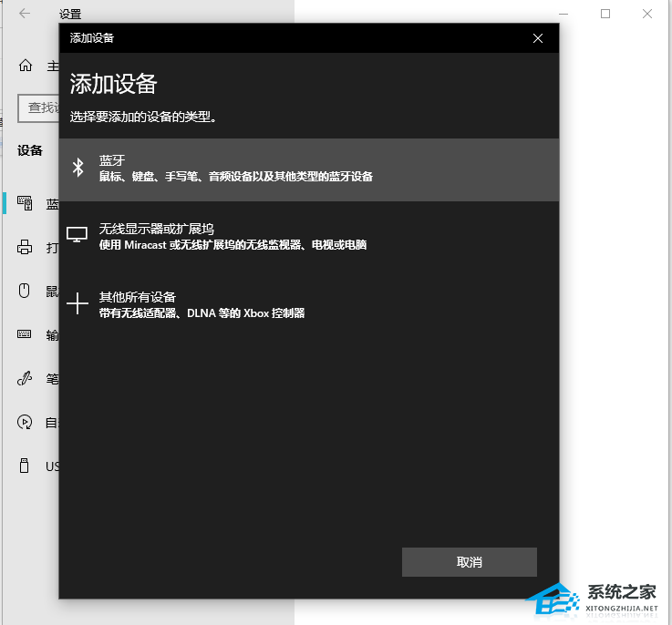This screenshot has height=625, width=672.
Task: Maximize the Settings window
Action: [x=605, y=14]
